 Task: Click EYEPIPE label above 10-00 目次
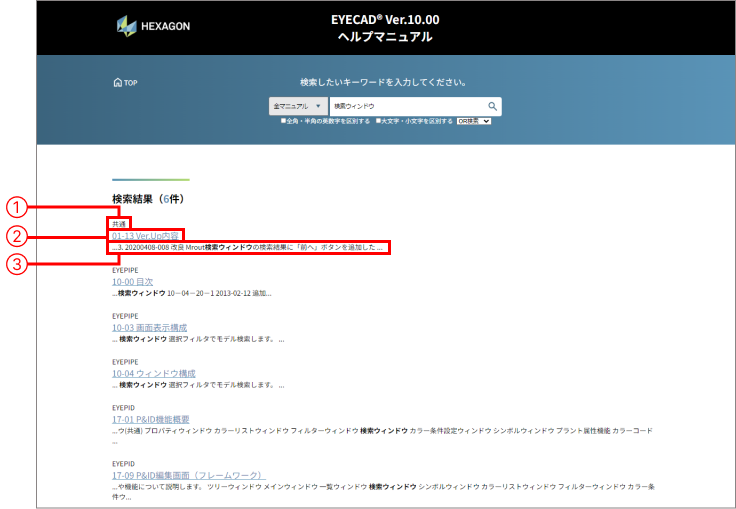[x=125, y=270]
